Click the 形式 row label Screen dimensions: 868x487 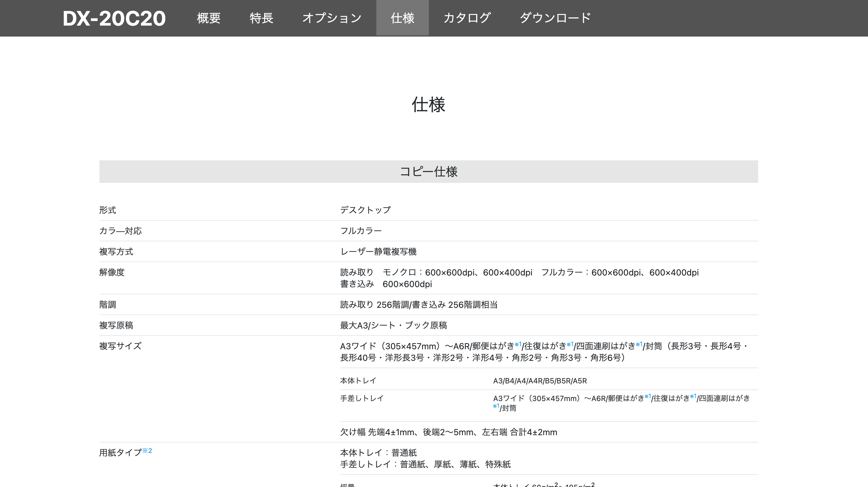[107, 210]
